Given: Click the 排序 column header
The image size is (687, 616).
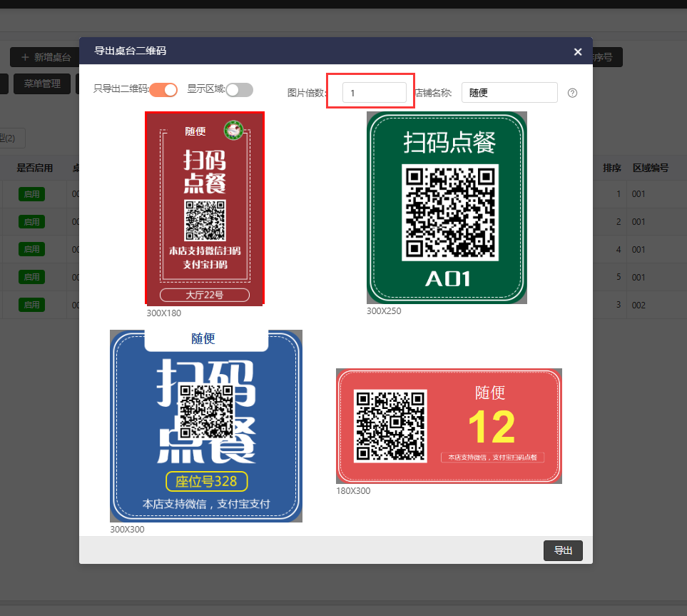Looking at the screenshot, I should click(x=611, y=168).
